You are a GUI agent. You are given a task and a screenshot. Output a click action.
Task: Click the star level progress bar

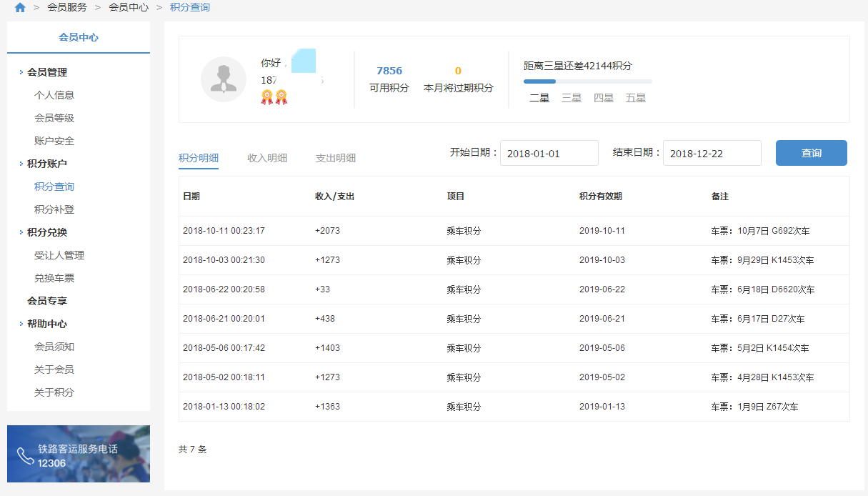[x=587, y=81]
